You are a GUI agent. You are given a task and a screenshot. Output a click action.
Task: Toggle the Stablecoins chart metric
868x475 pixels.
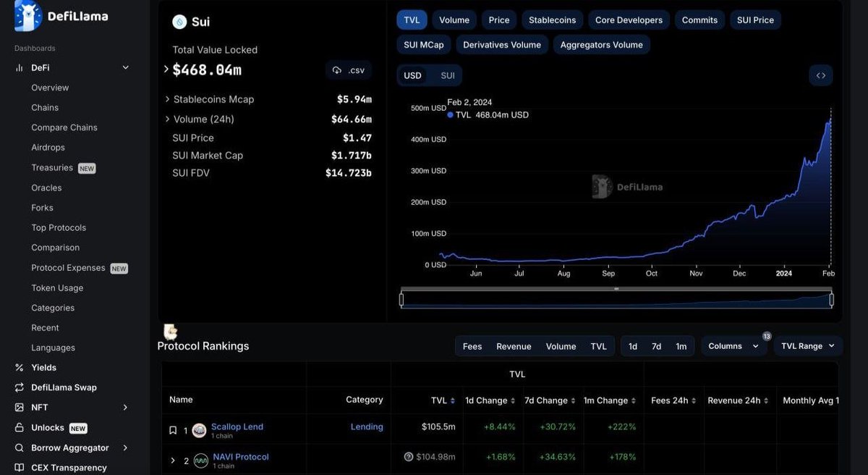pyautogui.click(x=553, y=20)
